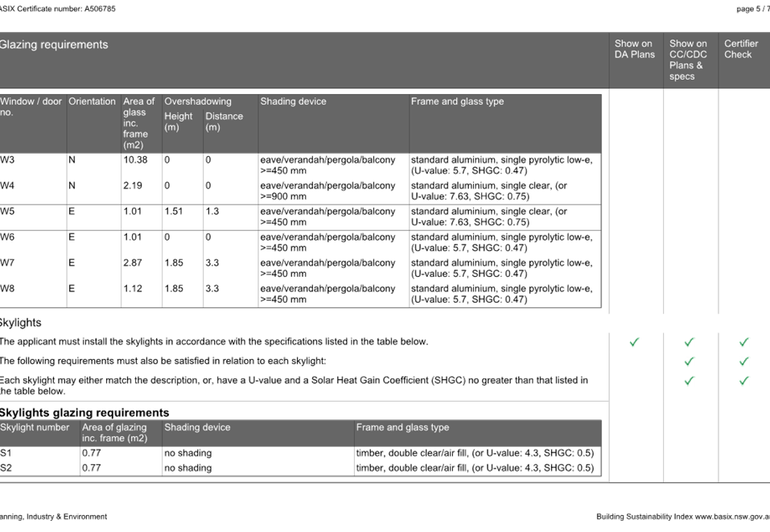Click the 'Distance (m)' sub-header
This screenshot has width=770, height=532.
(x=224, y=122)
